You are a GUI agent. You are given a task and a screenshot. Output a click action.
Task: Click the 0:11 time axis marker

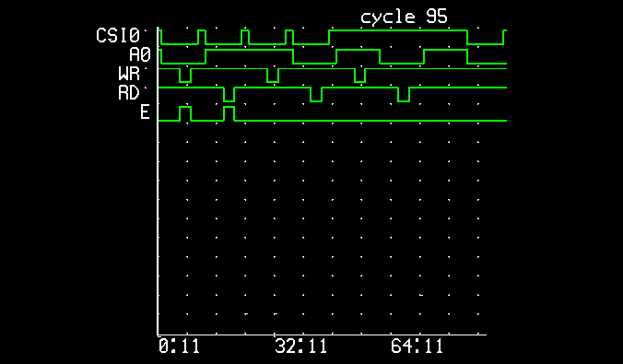(x=179, y=346)
